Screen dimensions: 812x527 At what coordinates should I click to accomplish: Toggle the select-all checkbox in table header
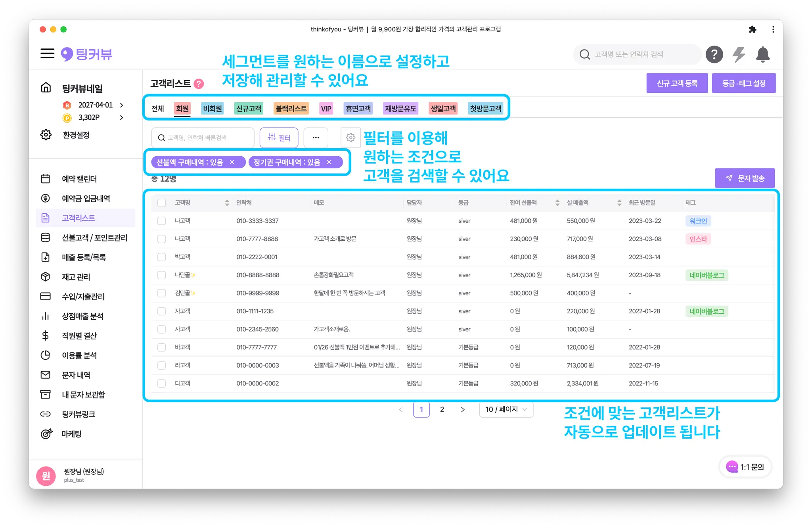[x=161, y=203]
